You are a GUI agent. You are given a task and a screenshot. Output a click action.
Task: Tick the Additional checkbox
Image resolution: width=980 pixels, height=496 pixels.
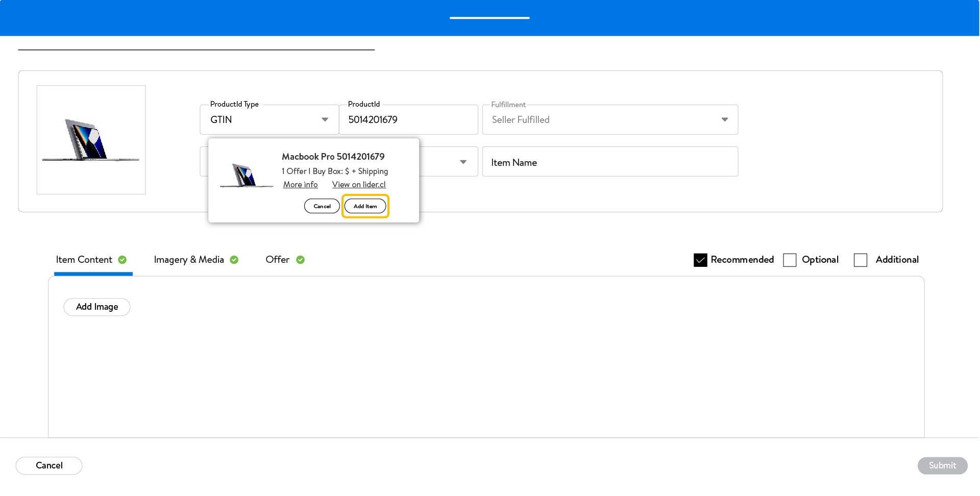tap(861, 260)
